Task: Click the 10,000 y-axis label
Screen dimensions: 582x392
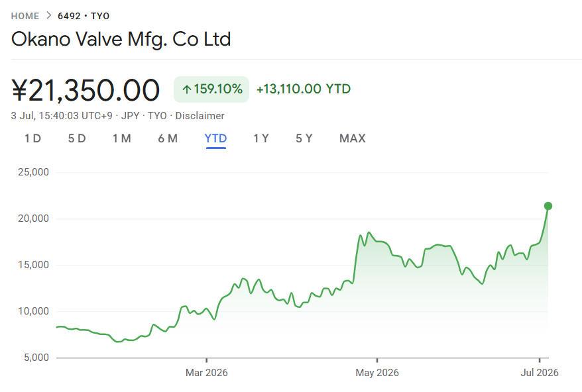Action: 33,311
